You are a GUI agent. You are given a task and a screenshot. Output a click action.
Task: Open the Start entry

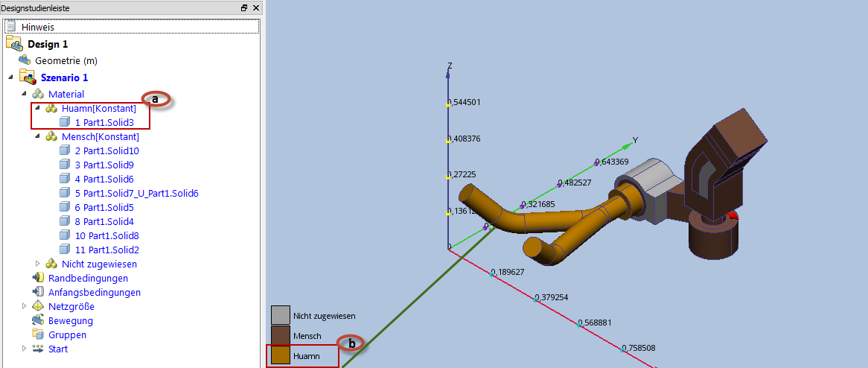pyautogui.click(x=58, y=349)
